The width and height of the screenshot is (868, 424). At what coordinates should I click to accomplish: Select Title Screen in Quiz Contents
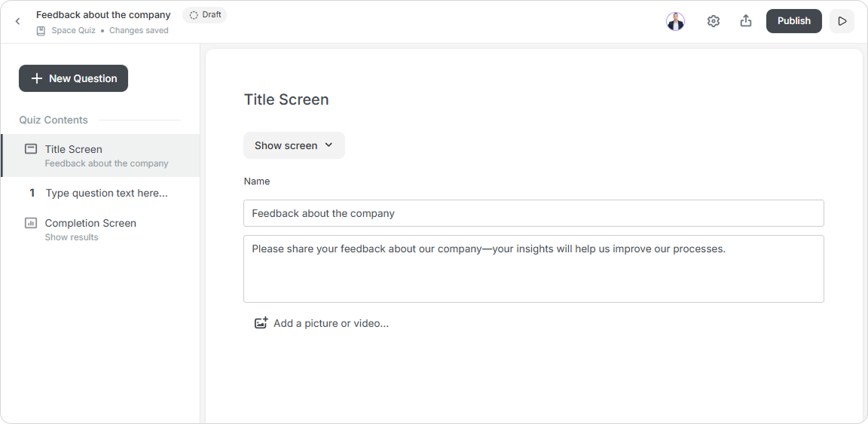tap(101, 156)
